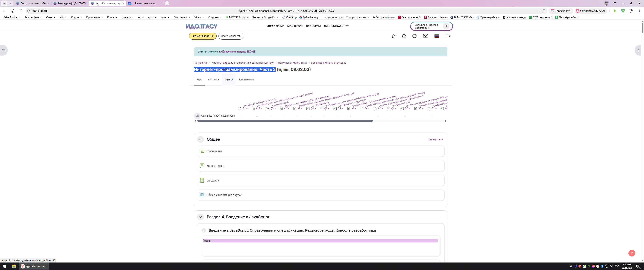Viewport: 644px width, 270px height.
Task: Switch to НЕЧЁТНАЯ НЕДЕЛЯ week
Action: pyautogui.click(x=230, y=36)
